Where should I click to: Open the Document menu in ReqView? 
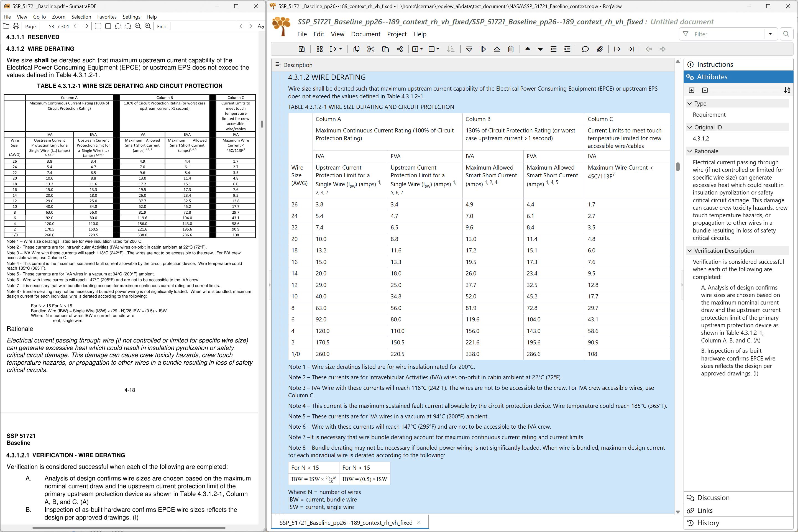(x=366, y=34)
